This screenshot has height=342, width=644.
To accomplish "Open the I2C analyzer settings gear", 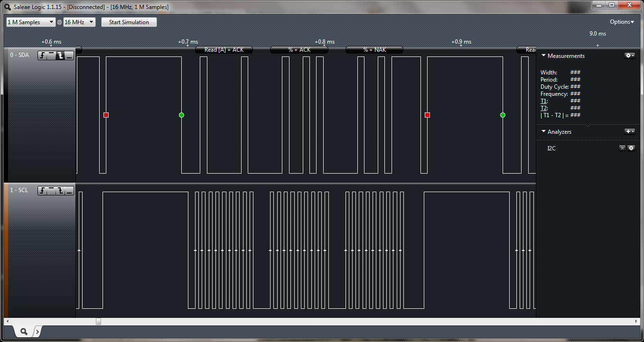I will pyautogui.click(x=631, y=148).
